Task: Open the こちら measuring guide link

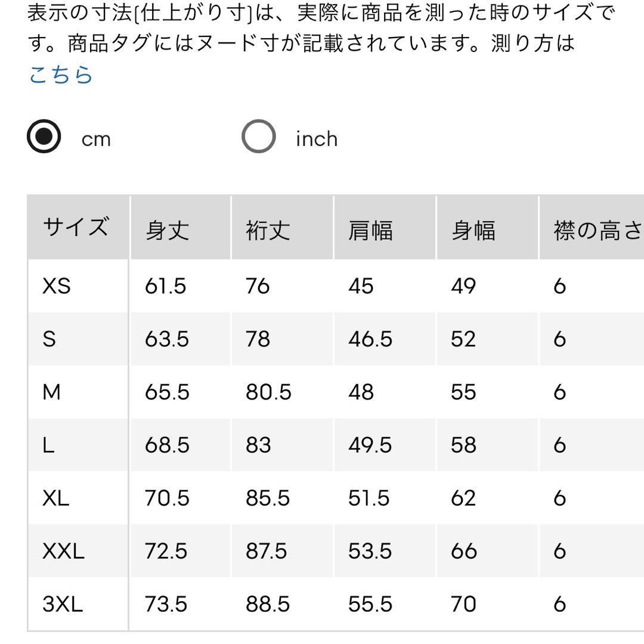Action: pos(61,75)
